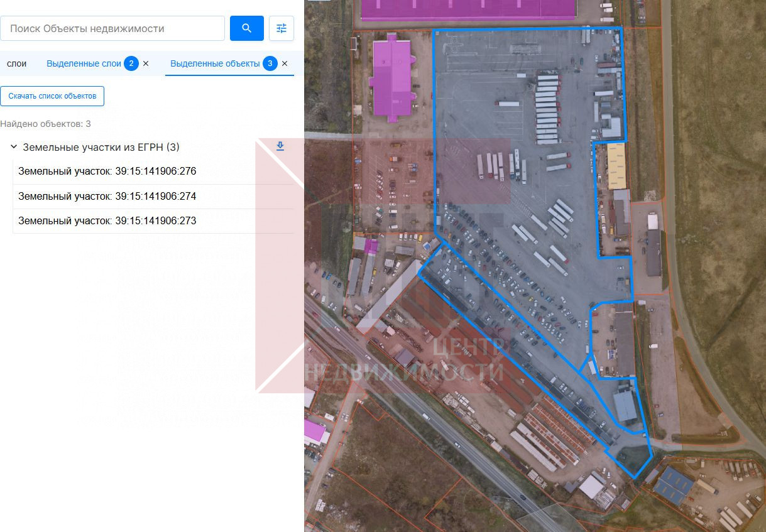Select the Выделенные объекты tab
The height and width of the screenshot is (532, 766).
tap(215, 63)
